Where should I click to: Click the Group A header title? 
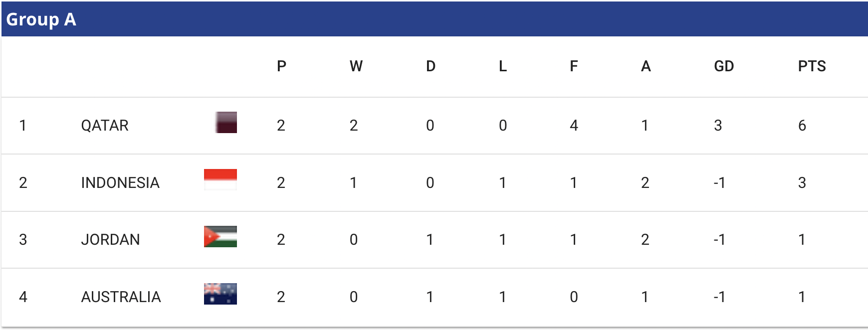pyautogui.click(x=41, y=19)
